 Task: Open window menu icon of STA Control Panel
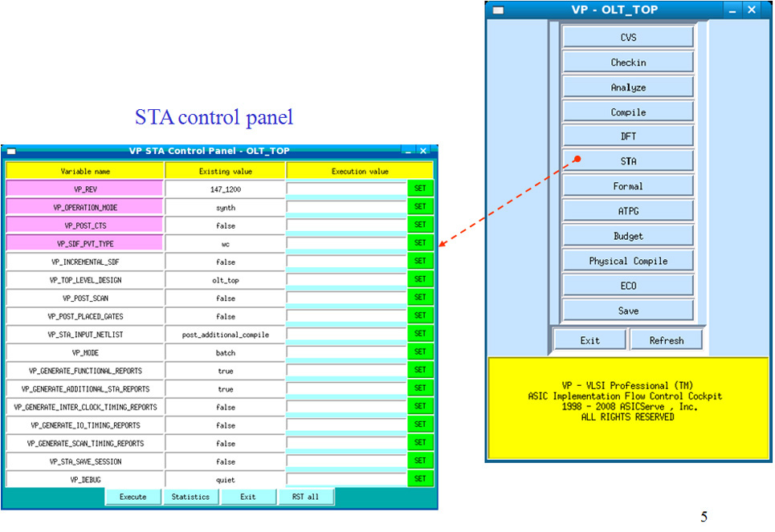11,151
